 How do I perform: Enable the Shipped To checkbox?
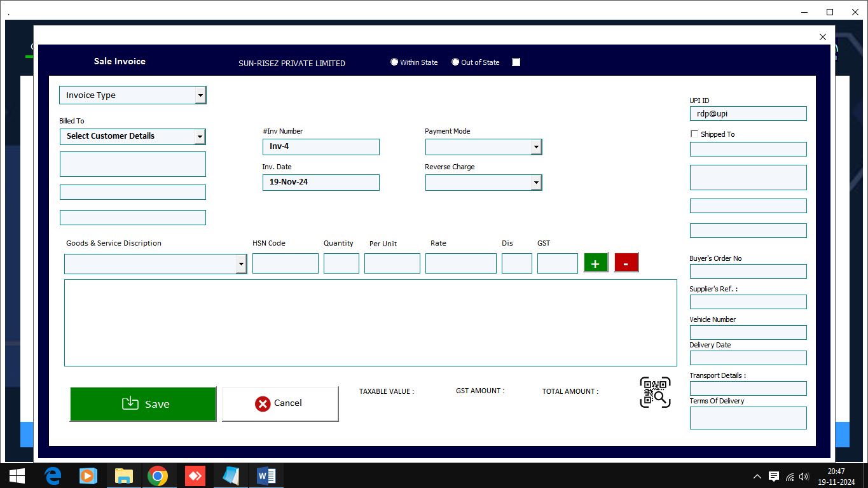[694, 134]
